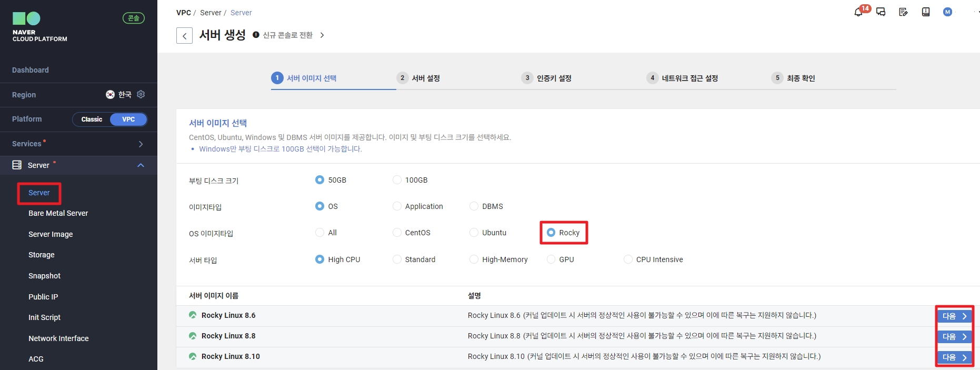The height and width of the screenshot is (370, 980).
Task: Go to step 5 최종 확인
Action: click(794, 78)
